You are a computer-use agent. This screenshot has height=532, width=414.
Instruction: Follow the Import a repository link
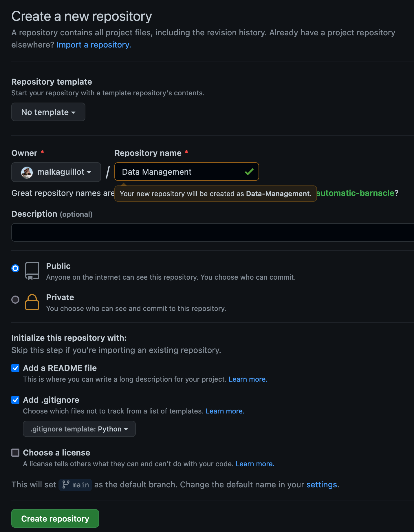point(94,45)
